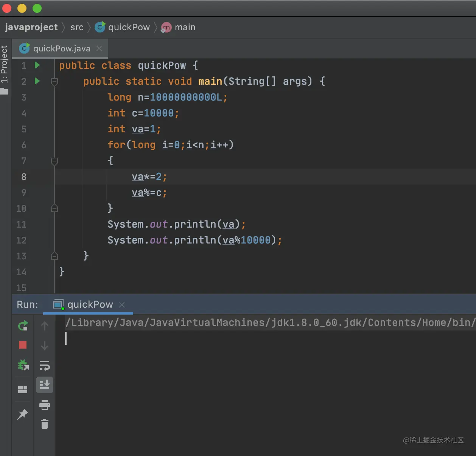The width and height of the screenshot is (476, 456).
Task: Click the red close window button
Action: 7,8
